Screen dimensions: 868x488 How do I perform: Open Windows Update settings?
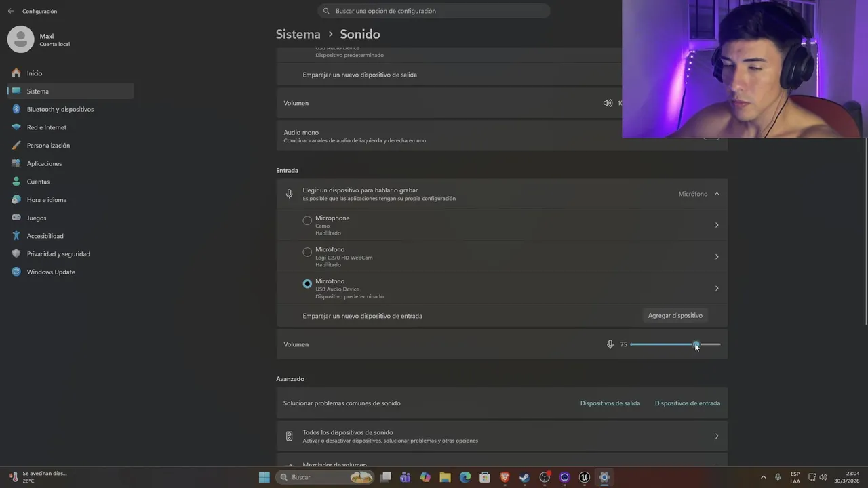[x=70, y=272]
